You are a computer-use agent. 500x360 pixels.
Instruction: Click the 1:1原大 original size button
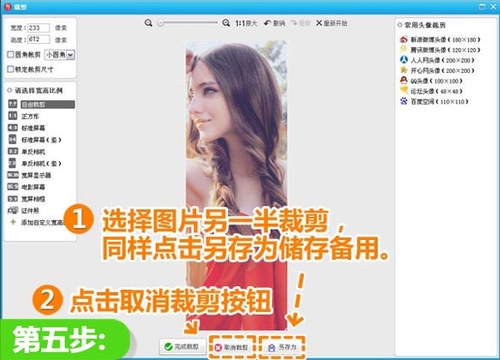[246, 23]
